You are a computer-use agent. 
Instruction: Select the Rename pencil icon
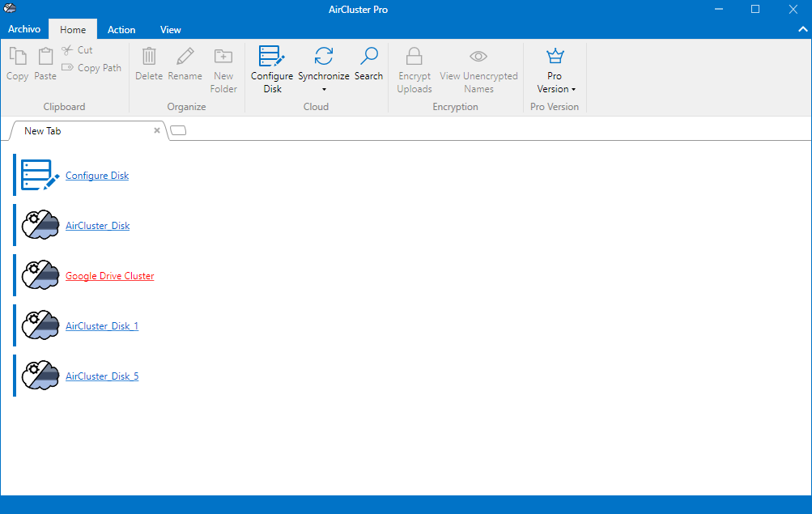pos(185,56)
